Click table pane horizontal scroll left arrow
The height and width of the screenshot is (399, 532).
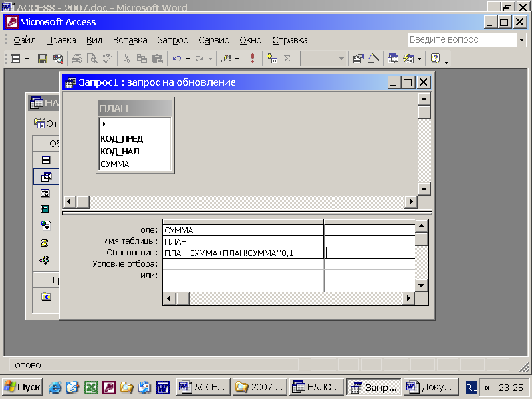point(69,202)
